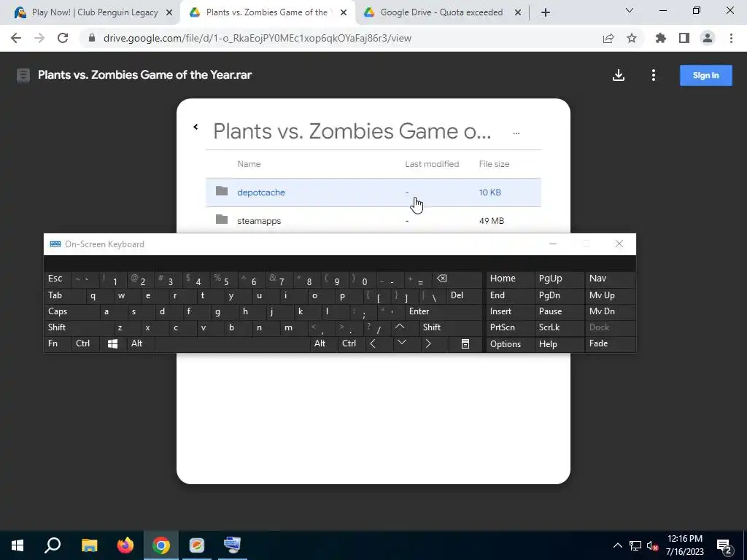Open muted volume tray icon
This screenshot has height=560, width=747.
coord(652,545)
